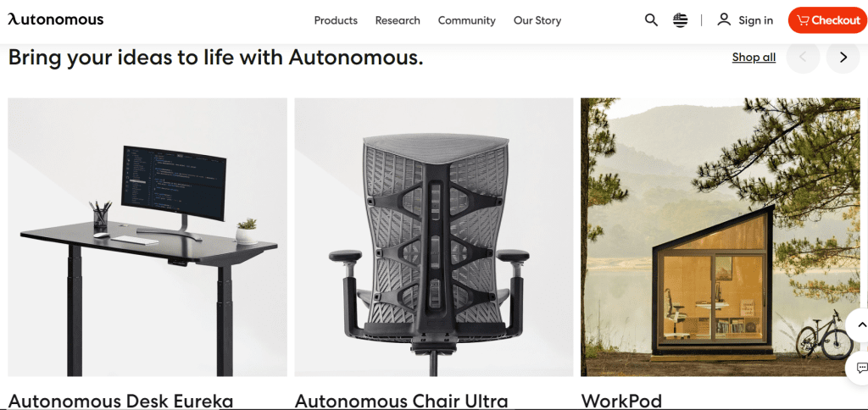Open the Community menu
Screen dimensions: 868x410
[x=467, y=20]
